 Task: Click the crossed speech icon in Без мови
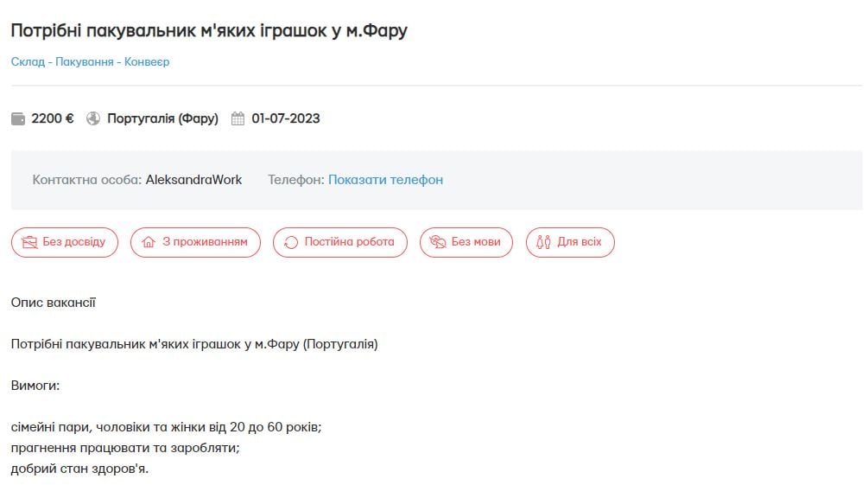pos(437,242)
